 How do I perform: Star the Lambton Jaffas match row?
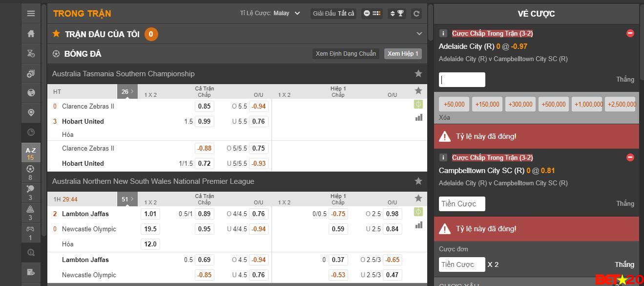pos(418,198)
